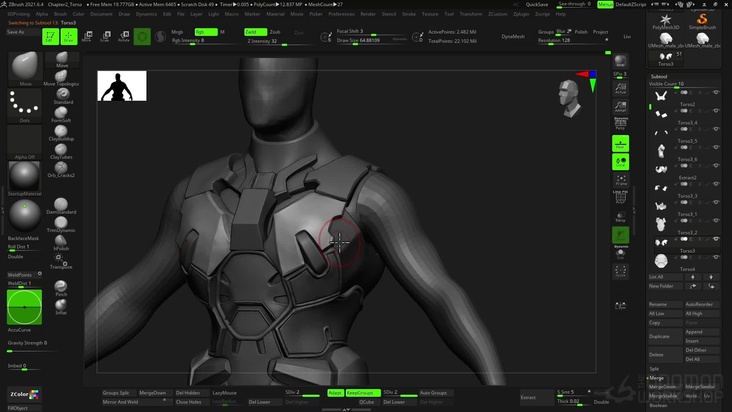The height and width of the screenshot is (412, 732).
Task: Select the hPolish brush
Action: pos(61,243)
